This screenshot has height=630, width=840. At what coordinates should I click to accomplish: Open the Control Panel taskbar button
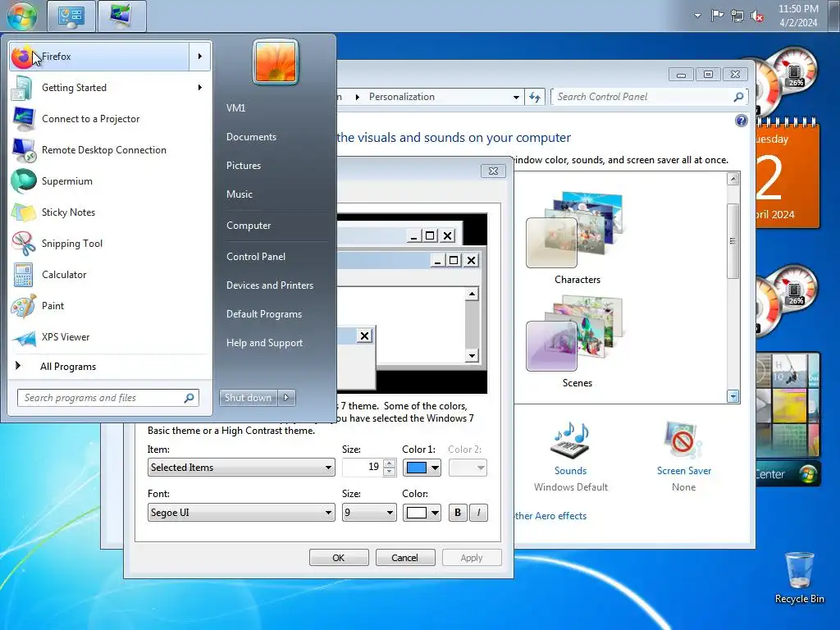71,16
